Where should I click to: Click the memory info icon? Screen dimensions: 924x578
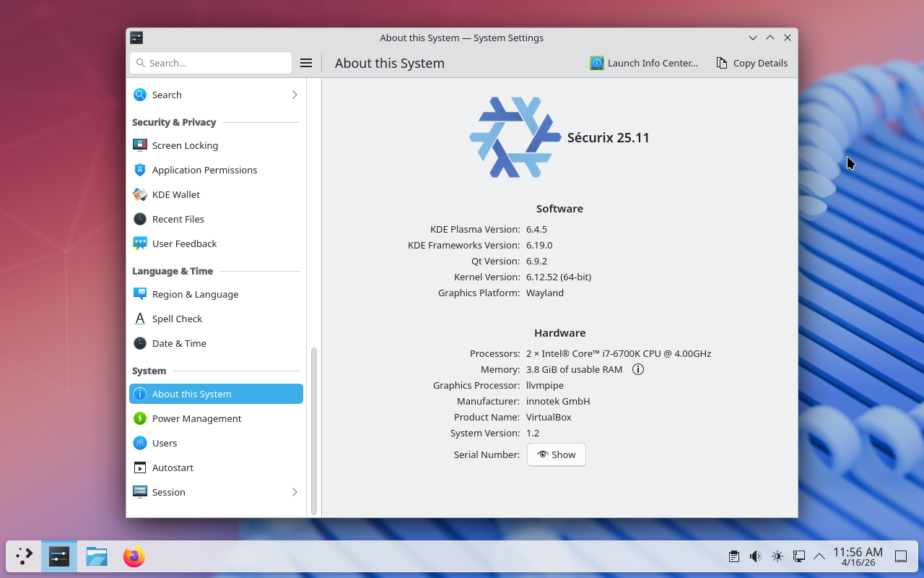click(638, 369)
